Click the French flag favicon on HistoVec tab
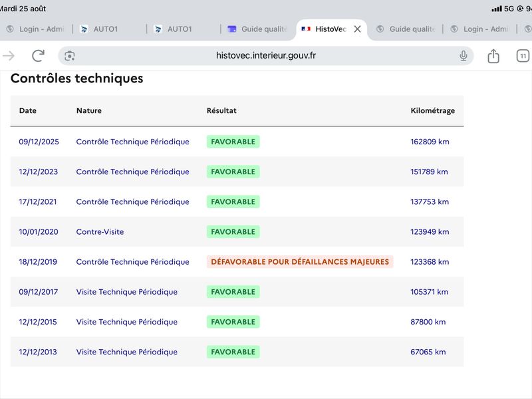 (306, 29)
